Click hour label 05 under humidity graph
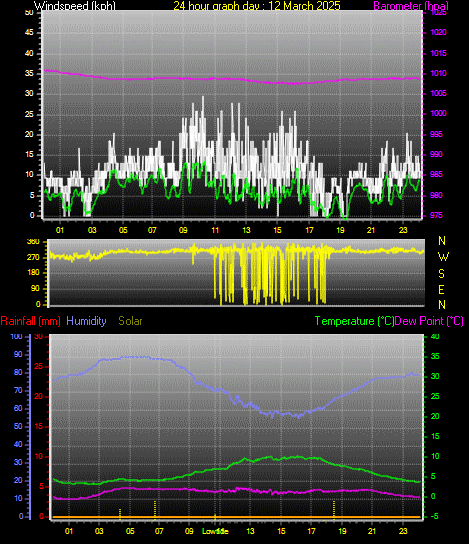 pyautogui.click(x=130, y=531)
